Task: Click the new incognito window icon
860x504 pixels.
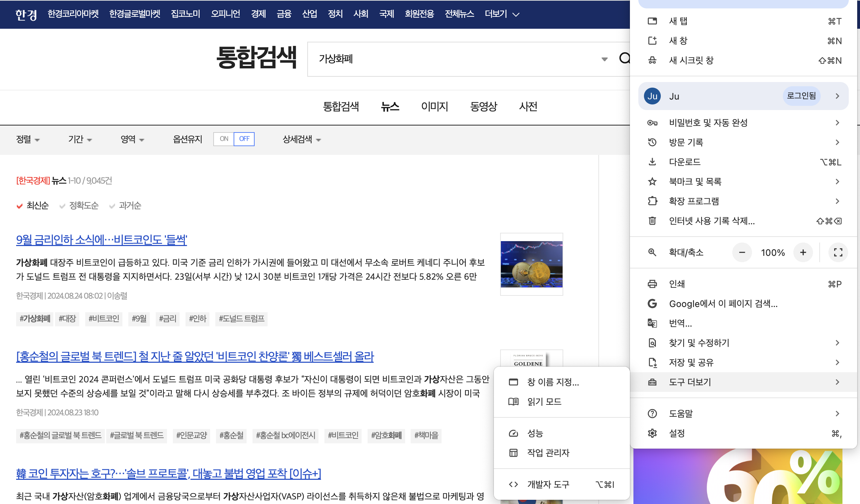Action: [652, 60]
